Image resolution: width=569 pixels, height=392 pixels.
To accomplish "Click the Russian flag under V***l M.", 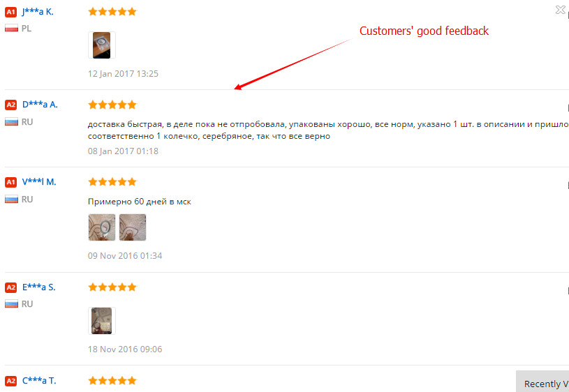I will point(11,199).
